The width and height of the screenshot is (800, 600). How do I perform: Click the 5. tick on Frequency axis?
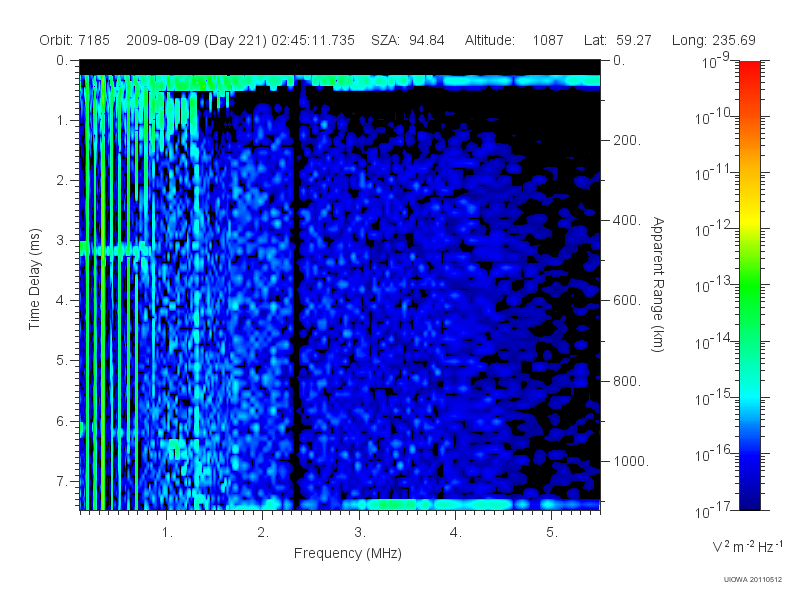point(552,532)
